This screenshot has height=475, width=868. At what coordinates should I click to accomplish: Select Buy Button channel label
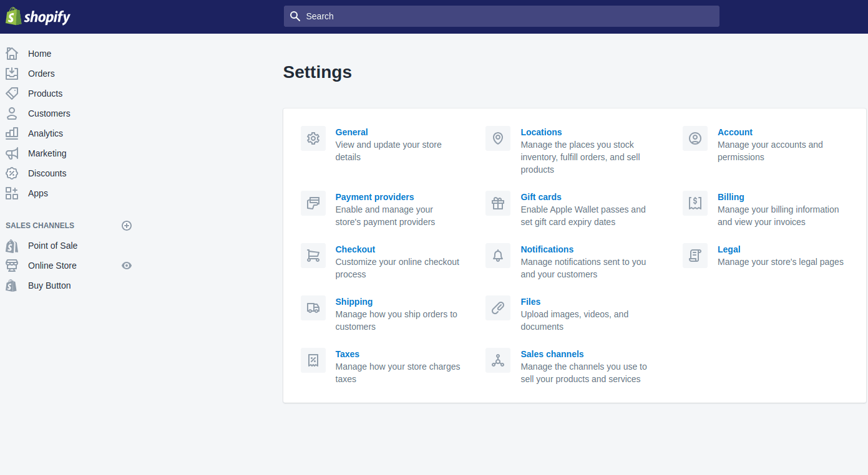point(49,285)
